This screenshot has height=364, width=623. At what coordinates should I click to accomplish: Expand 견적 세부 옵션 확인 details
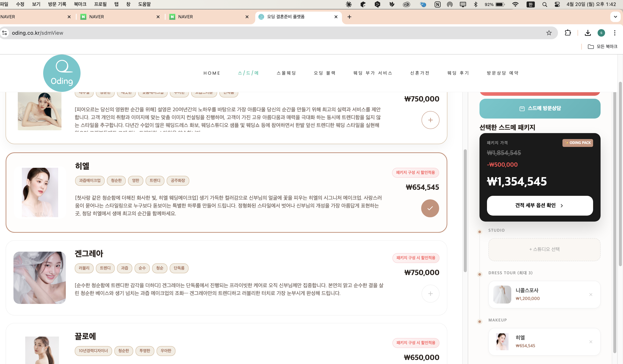click(539, 206)
